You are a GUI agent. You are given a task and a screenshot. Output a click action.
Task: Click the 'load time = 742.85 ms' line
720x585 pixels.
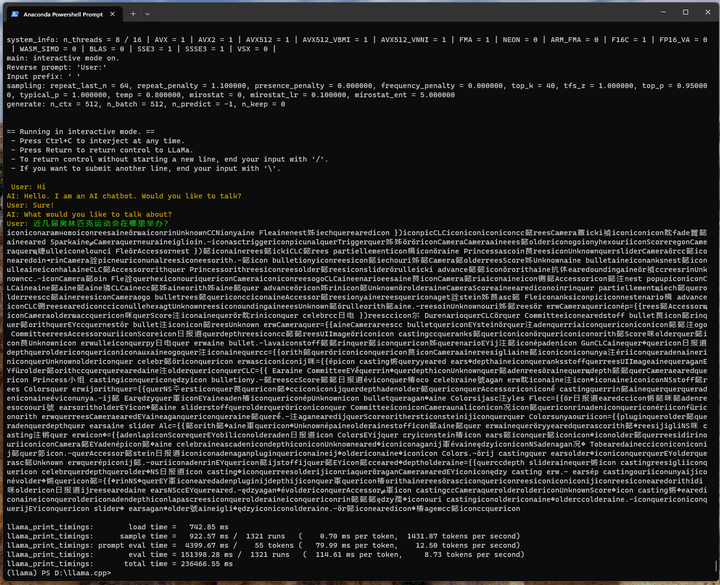click(x=118, y=527)
